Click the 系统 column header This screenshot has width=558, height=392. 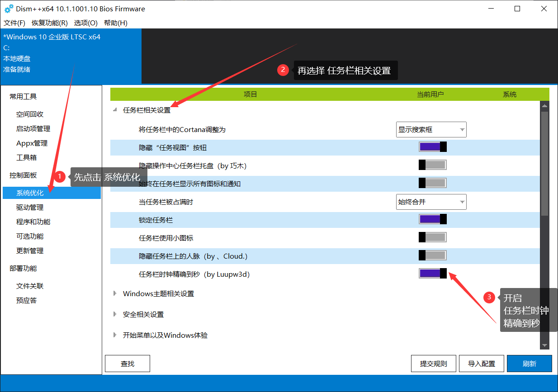click(510, 94)
